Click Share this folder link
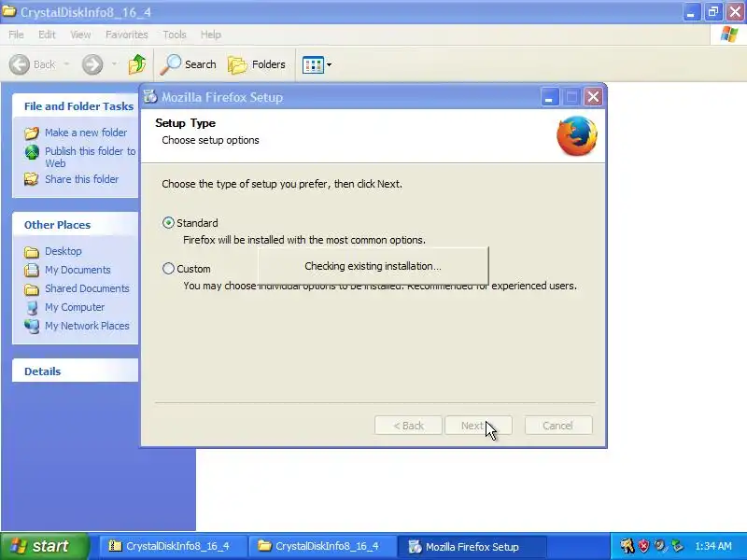The width and height of the screenshot is (747, 560). pyautogui.click(x=81, y=179)
